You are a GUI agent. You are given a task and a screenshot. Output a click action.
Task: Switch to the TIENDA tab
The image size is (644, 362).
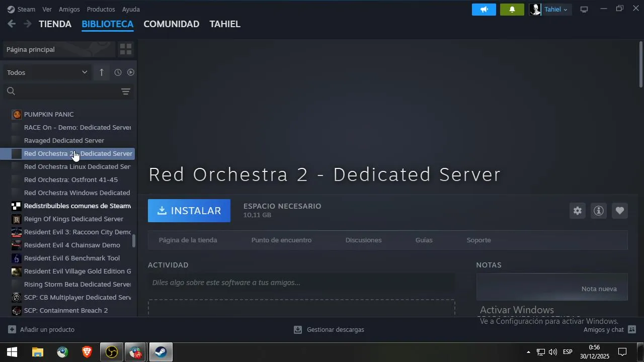click(x=55, y=24)
